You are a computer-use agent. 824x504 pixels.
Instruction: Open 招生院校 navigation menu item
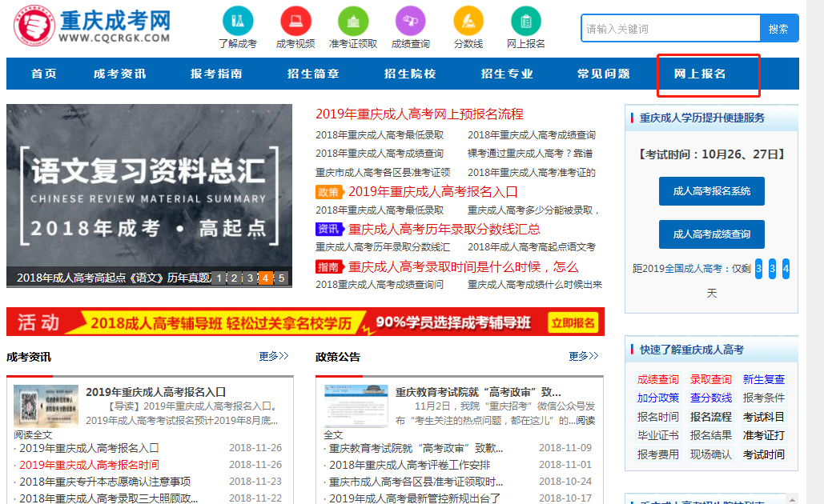410,74
